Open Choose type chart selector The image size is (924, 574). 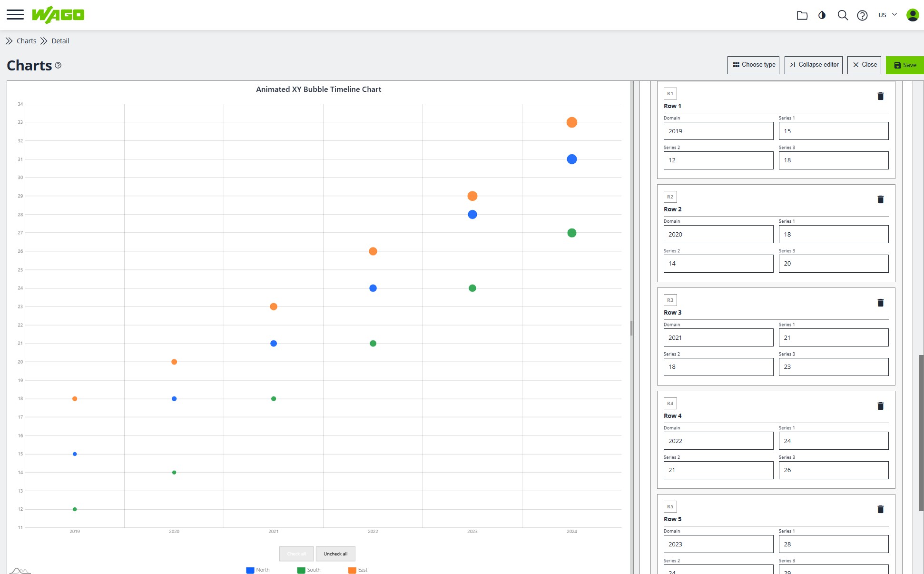[753, 65]
